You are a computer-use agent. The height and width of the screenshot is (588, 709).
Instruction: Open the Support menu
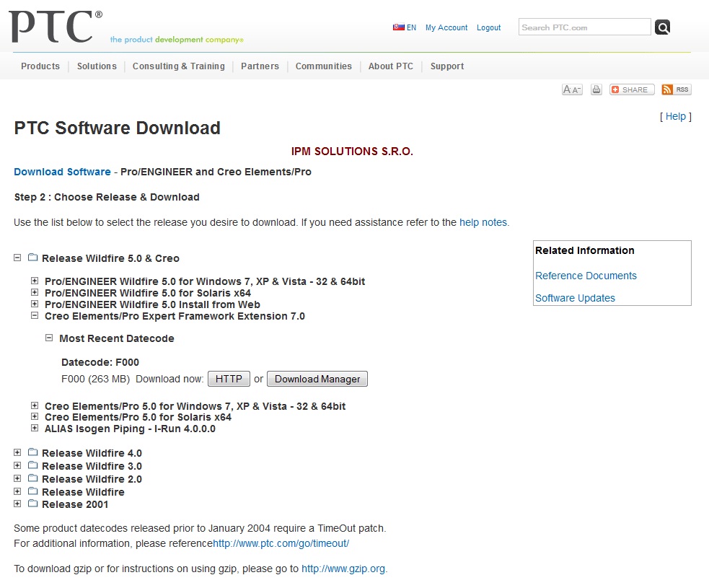447,66
